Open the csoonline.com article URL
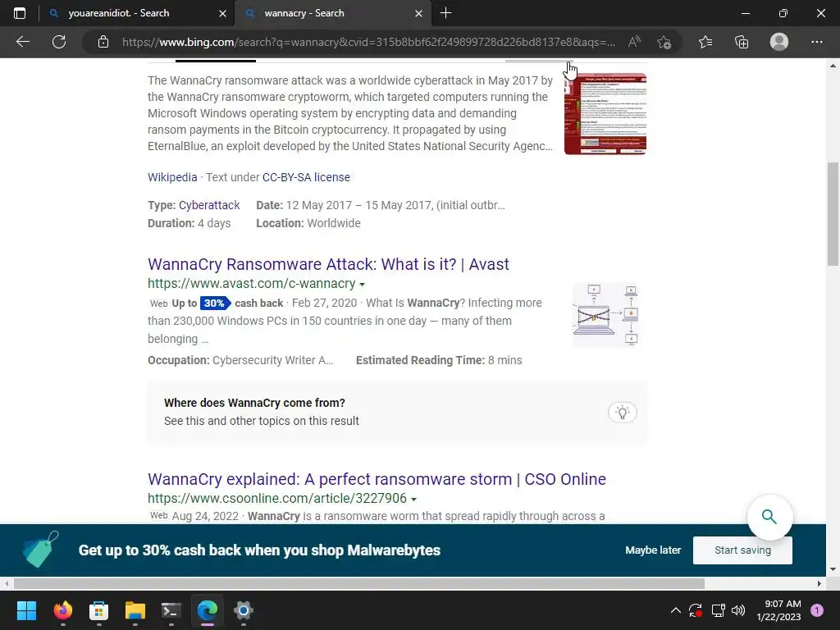The height and width of the screenshot is (630, 840). pyautogui.click(x=277, y=498)
